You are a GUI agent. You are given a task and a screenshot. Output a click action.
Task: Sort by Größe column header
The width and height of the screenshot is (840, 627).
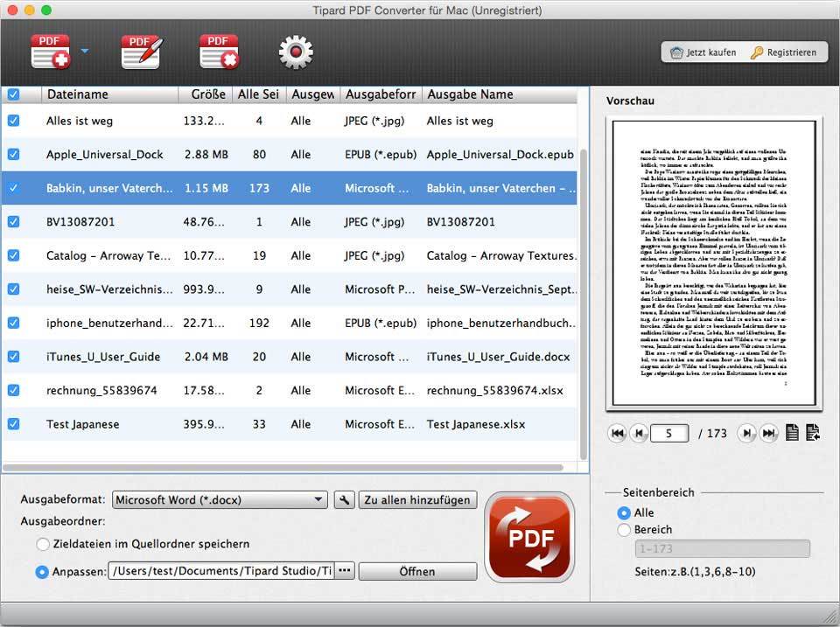coord(205,94)
